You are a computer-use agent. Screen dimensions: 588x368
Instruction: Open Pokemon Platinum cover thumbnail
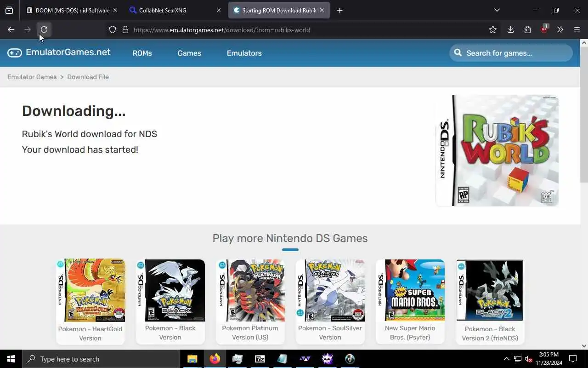tap(250, 290)
